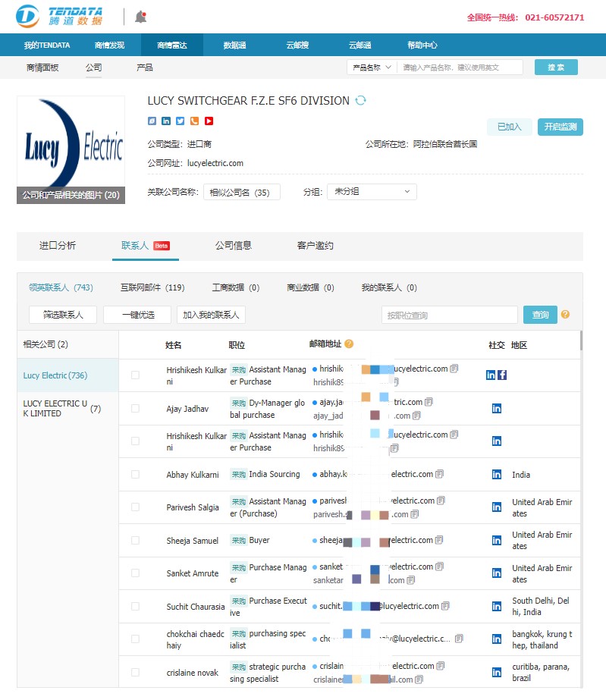
Task: Open the 产品名称 search type dropdown
Action: (x=372, y=67)
